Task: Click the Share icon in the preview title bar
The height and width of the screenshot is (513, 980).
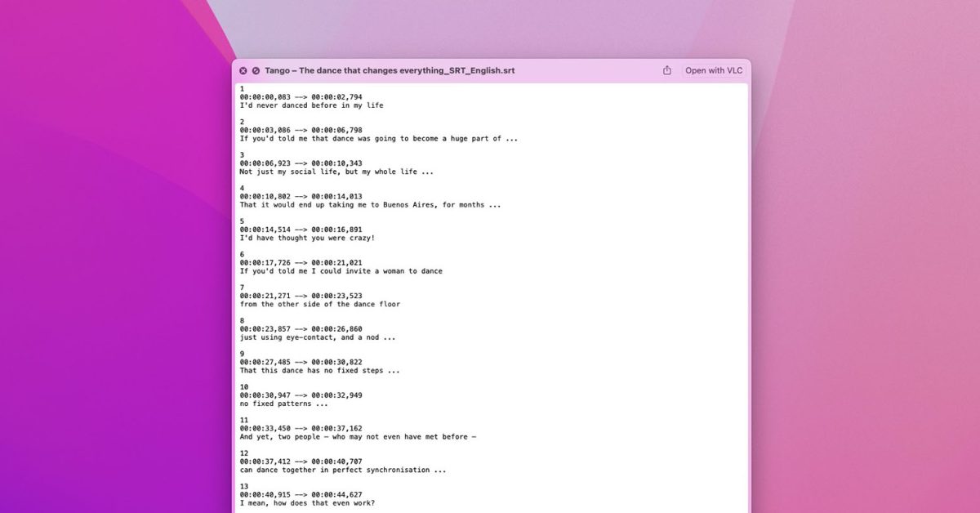Action: point(667,70)
